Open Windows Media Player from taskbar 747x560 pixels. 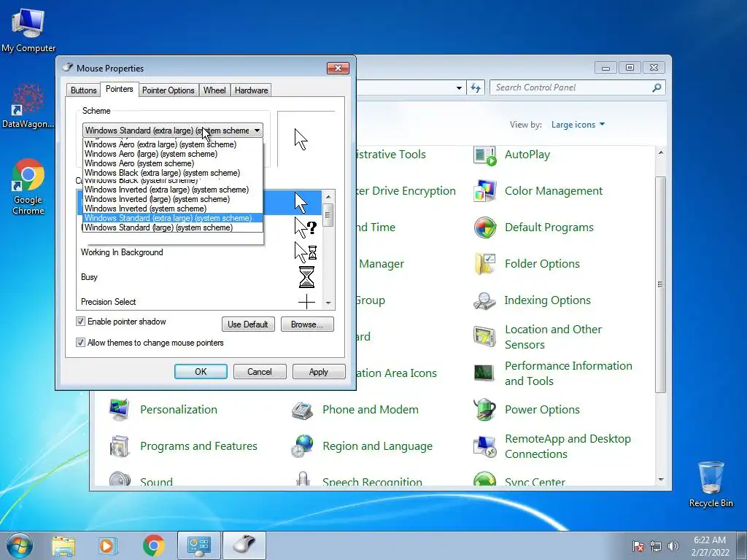(x=107, y=545)
